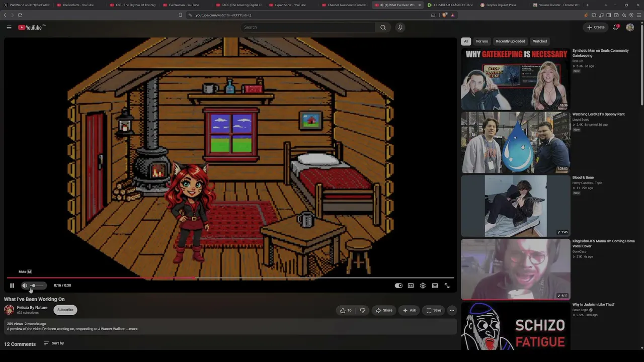Open the Why Is Judaism Like That title
644x362 pixels.
594,304
